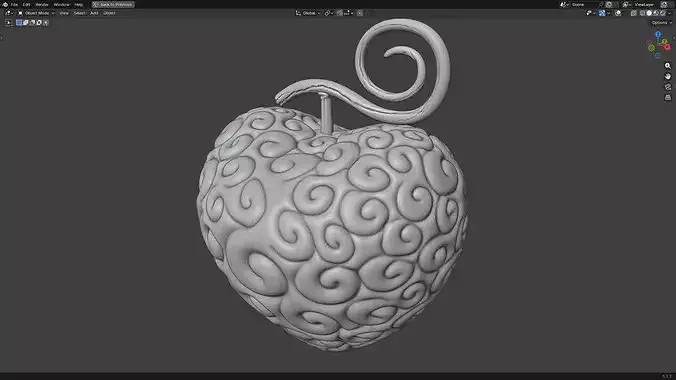
Task: Click the ViewLayer name field
Action: [x=645, y=4]
